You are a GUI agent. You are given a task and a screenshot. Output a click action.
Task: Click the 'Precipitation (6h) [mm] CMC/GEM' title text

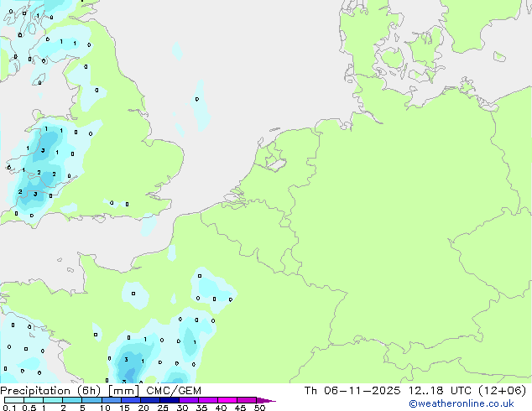[x=101, y=391]
